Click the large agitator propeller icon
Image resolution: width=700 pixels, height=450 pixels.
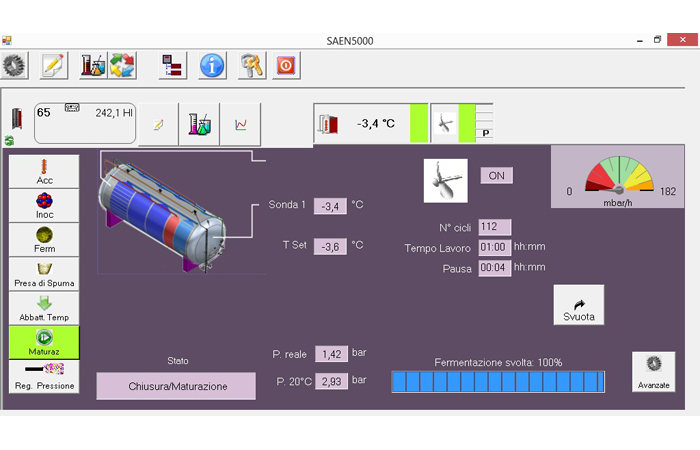tap(446, 181)
